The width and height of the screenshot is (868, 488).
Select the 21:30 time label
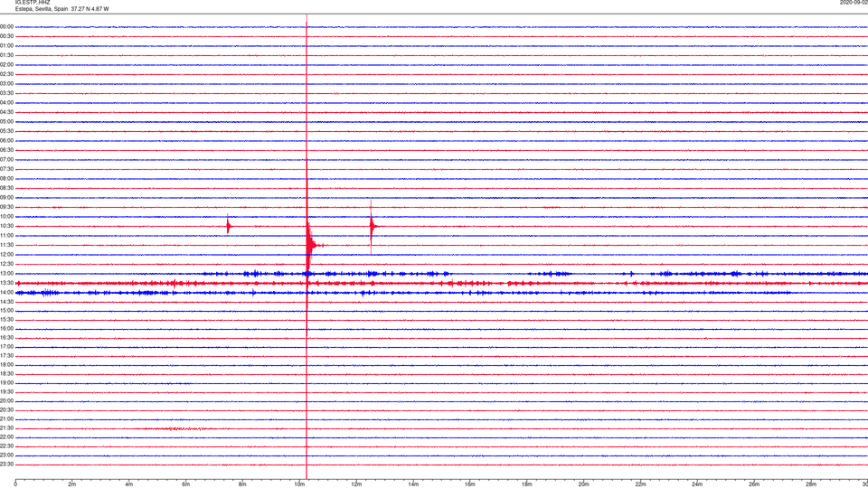click(x=6, y=428)
